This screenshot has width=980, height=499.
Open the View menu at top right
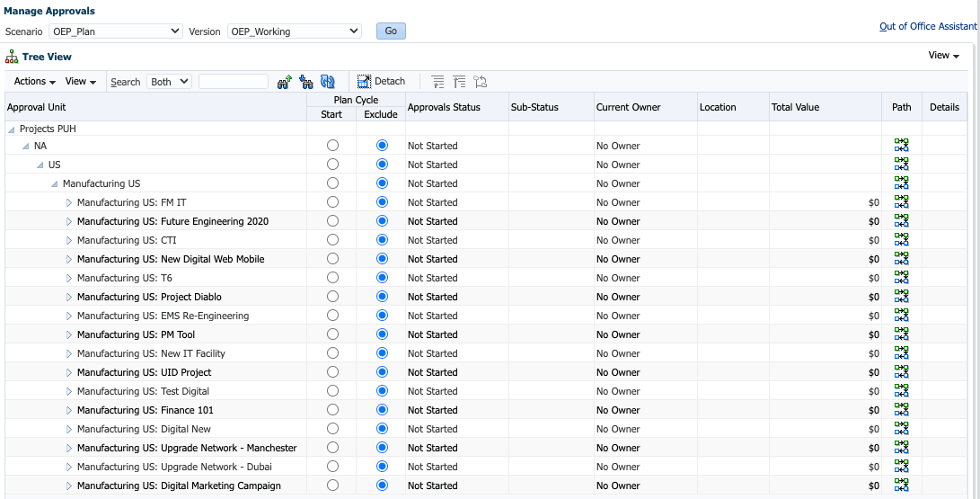tap(943, 56)
